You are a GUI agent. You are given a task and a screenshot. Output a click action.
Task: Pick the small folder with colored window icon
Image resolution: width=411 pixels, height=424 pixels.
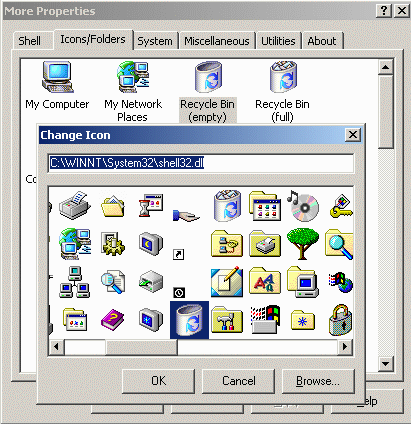click(75, 320)
